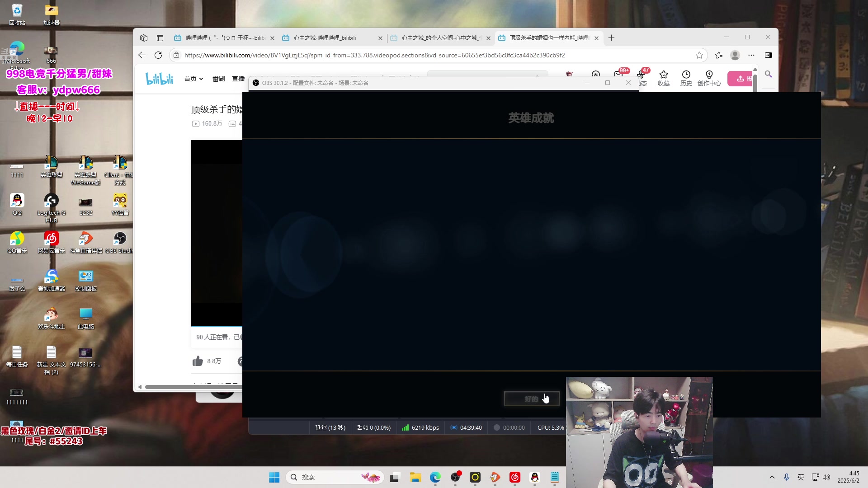
Task: Open Edge favorites list icon
Action: (719, 55)
